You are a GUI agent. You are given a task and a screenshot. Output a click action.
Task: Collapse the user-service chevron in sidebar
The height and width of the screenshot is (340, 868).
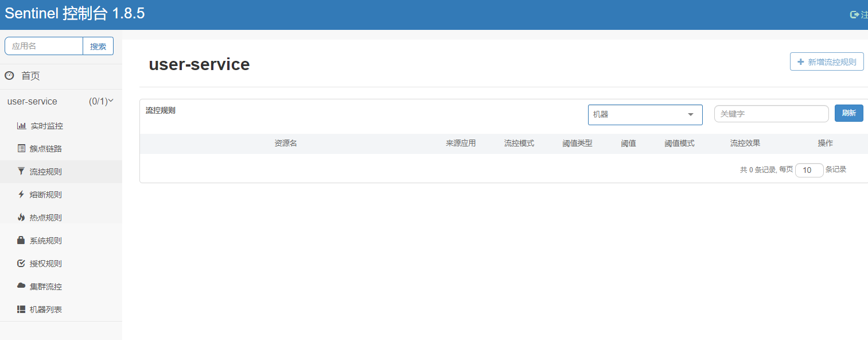(111, 101)
